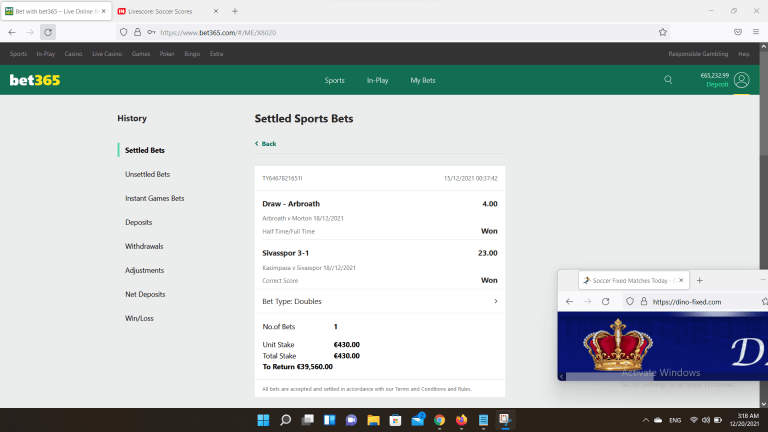Launch Firefox from the taskbar
768x432 pixels.
(461, 420)
